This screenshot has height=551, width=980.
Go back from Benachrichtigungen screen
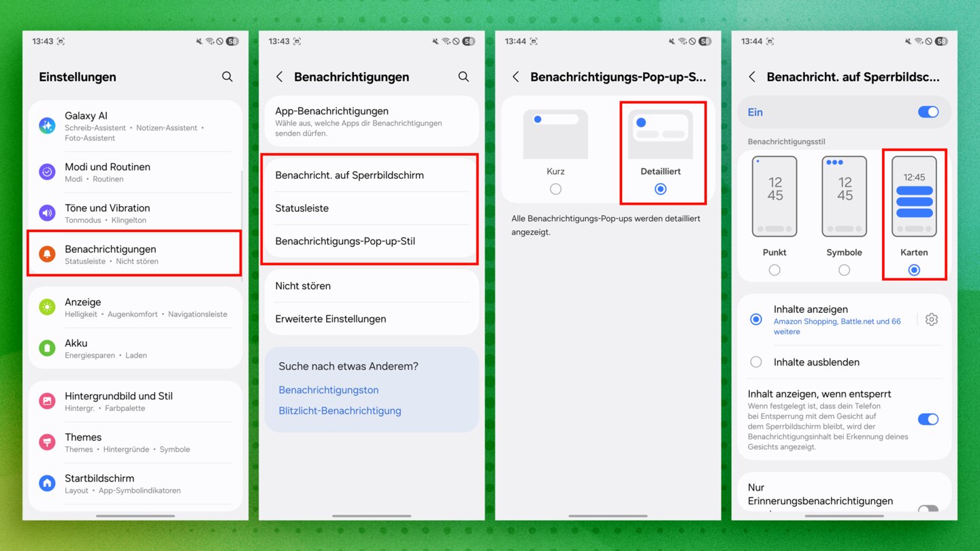click(x=279, y=77)
